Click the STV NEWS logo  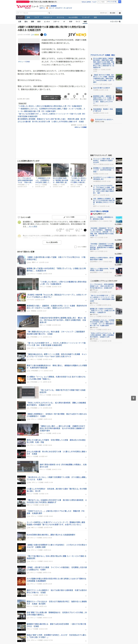point(77,35)
